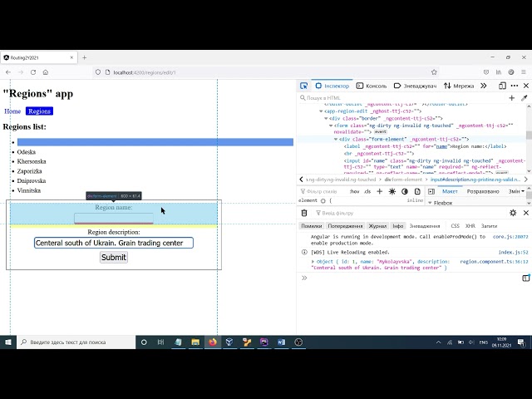The image size is (532, 399).
Task: Toggle Попередження warnings filter
Action: click(x=345, y=226)
